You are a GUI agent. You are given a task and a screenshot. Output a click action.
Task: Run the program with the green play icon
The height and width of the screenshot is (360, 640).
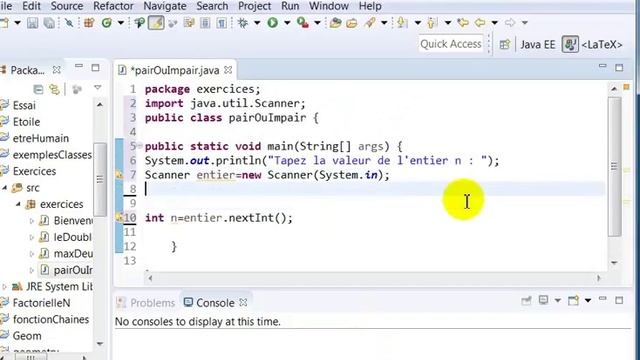[273, 23]
